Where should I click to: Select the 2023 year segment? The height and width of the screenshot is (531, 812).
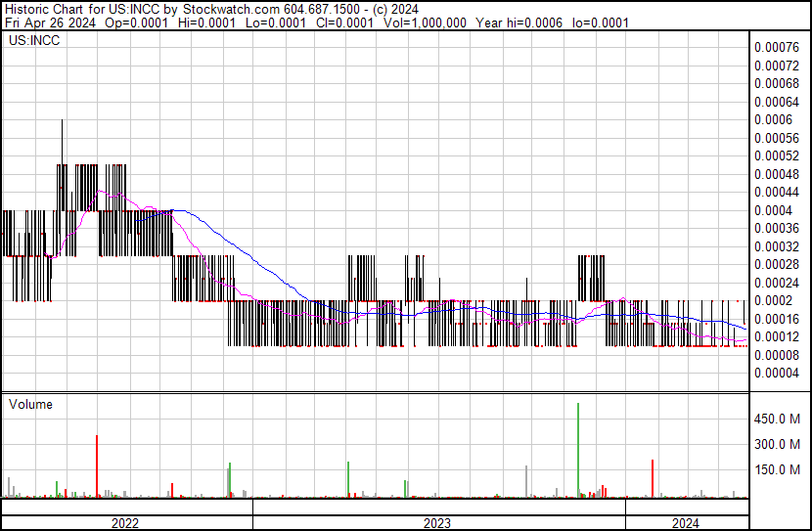(x=438, y=523)
